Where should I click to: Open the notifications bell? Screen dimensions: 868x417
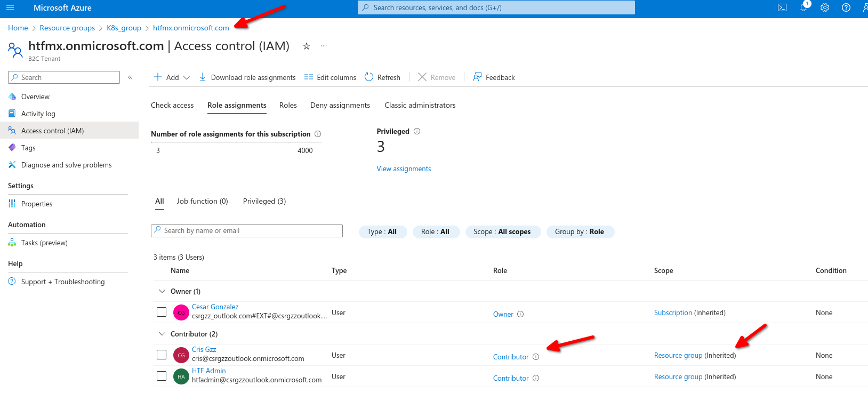tap(803, 7)
